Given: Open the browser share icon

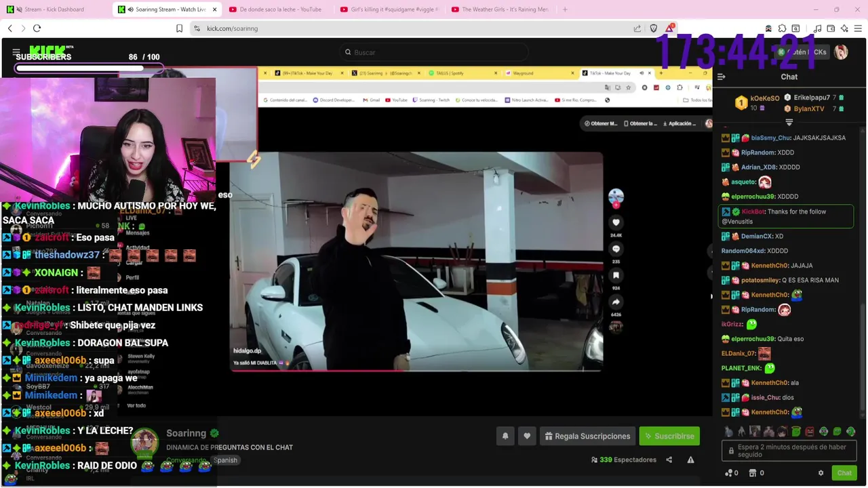Looking at the screenshot, I should [x=637, y=28].
